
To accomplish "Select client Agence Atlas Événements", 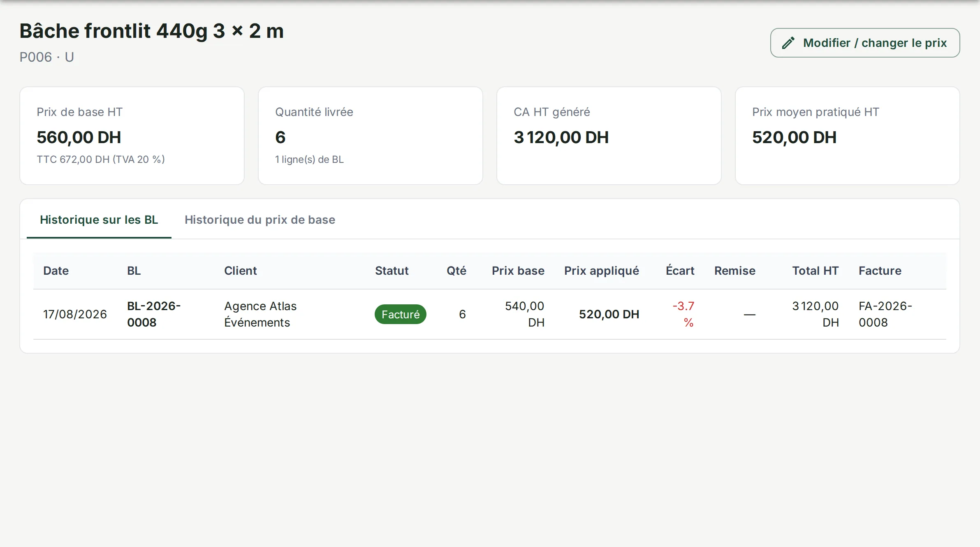I will tap(260, 314).
